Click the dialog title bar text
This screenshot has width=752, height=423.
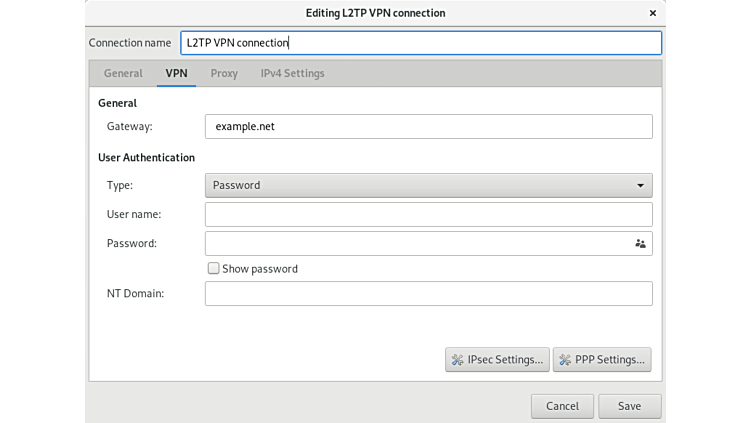tap(375, 13)
